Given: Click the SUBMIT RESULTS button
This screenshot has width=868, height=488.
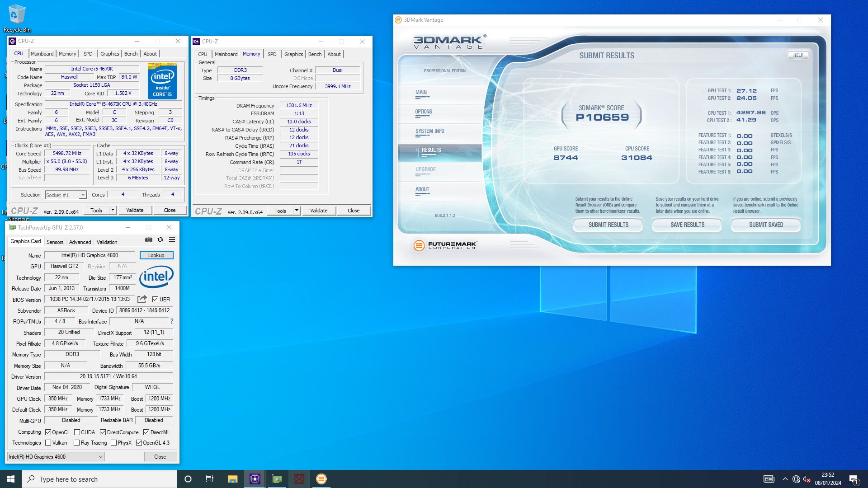Looking at the screenshot, I should point(608,225).
